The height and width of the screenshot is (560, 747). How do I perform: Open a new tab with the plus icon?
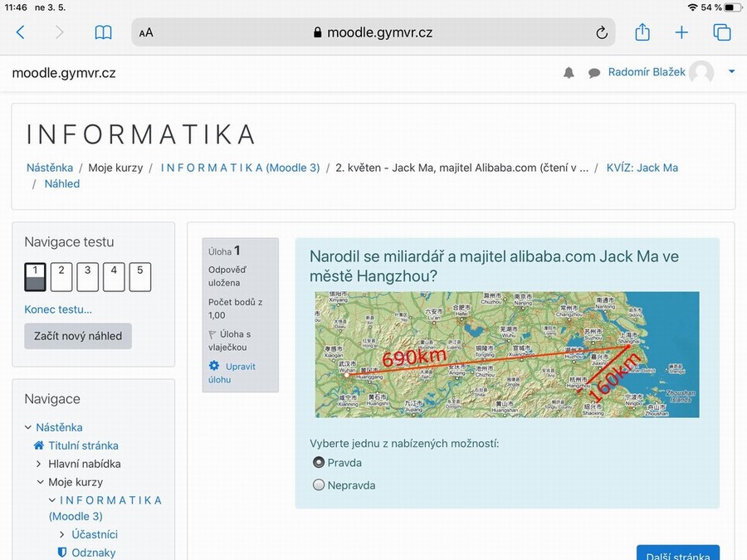click(681, 32)
